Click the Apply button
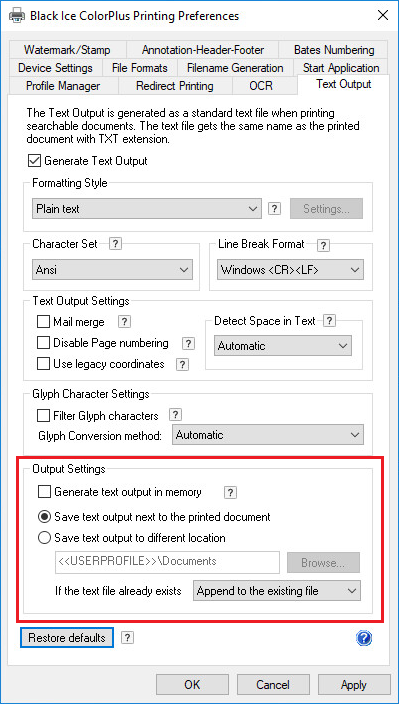 coord(354,685)
